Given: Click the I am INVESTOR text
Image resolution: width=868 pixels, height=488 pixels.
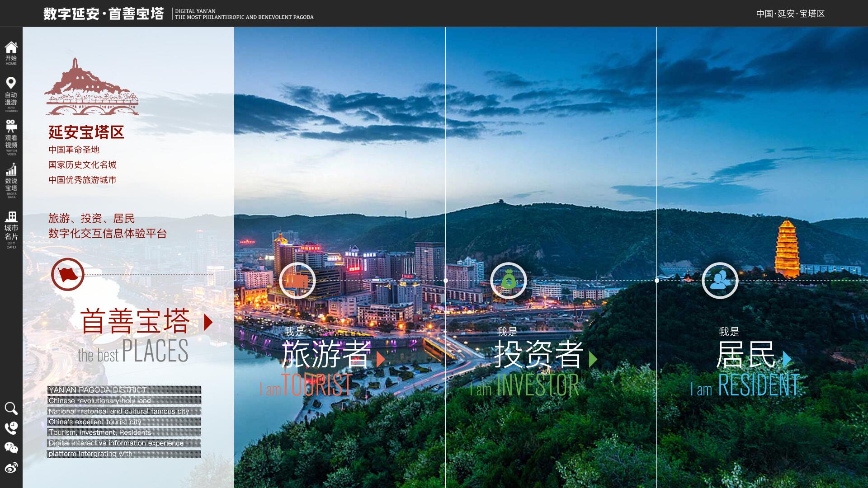Looking at the screenshot, I should 524,385.
